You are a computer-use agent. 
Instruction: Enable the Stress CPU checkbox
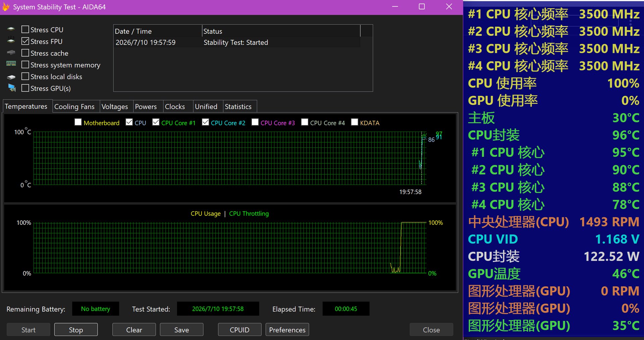(25, 29)
